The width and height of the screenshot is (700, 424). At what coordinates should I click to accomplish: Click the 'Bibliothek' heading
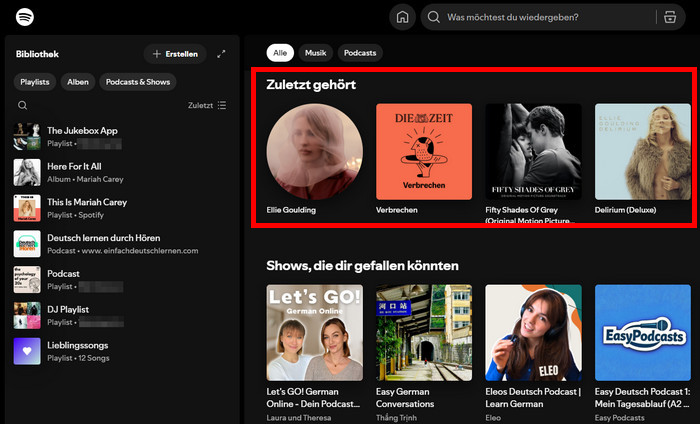(37, 54)
